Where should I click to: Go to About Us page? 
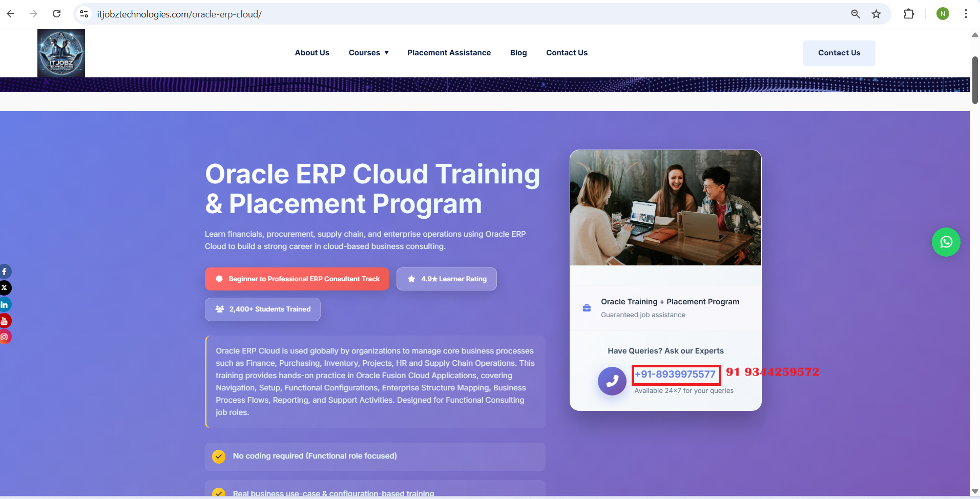click(312, 53)
